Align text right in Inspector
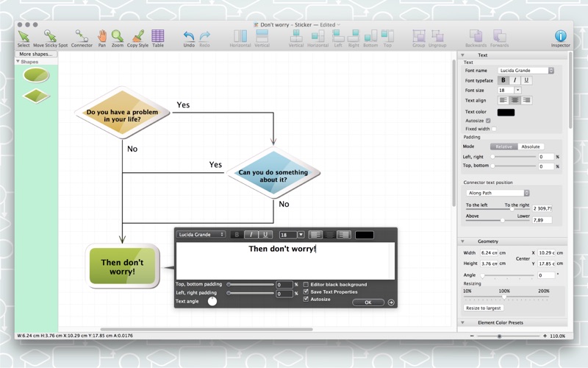Screen dimensions: 588x368 click(526, 100)
